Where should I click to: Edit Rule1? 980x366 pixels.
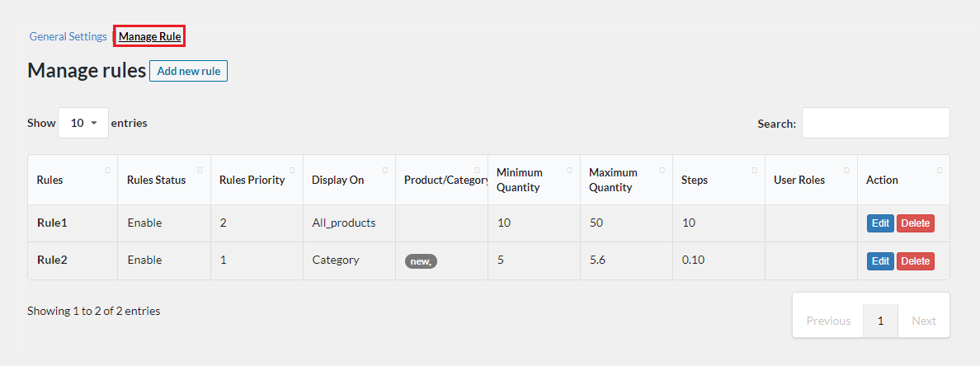tap(880, 223)
